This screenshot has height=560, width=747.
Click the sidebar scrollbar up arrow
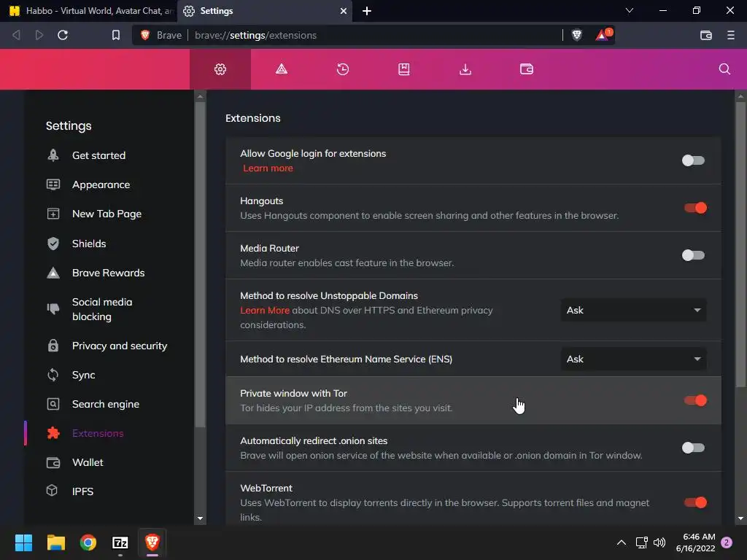coord(200,96)
